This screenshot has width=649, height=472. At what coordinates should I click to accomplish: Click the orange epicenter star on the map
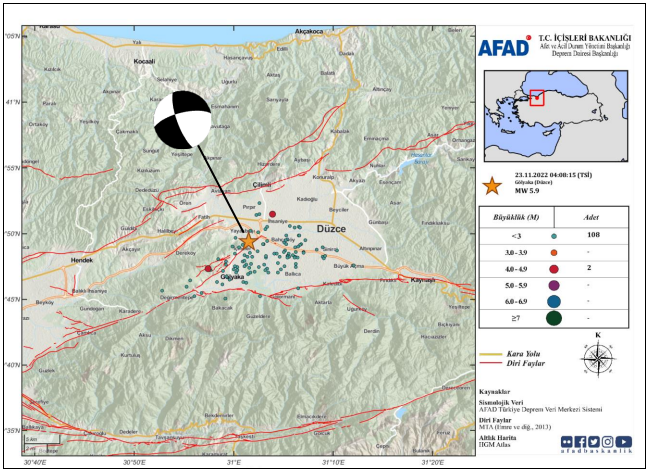point(249,241)
